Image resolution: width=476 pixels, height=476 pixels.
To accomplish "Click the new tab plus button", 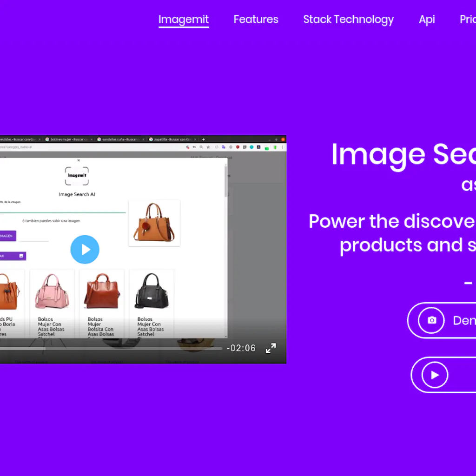I will [203, 139].
